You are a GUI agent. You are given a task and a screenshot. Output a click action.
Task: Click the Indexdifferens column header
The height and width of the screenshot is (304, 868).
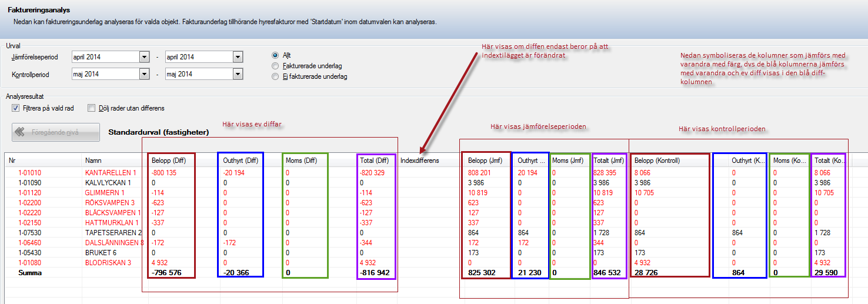click(x=420, y=160)
